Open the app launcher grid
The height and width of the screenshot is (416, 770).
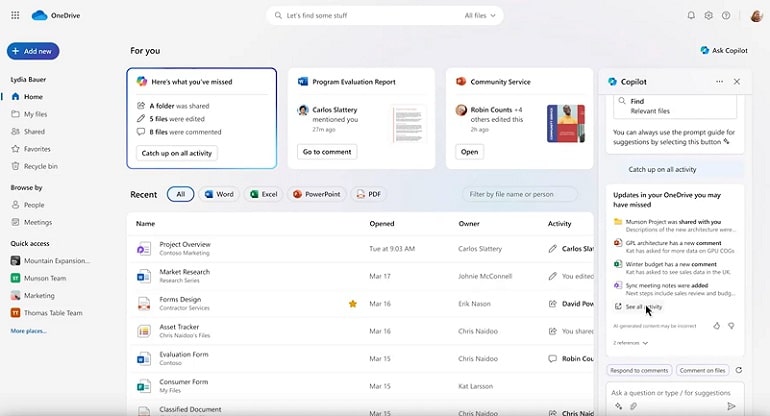(15, 15)
